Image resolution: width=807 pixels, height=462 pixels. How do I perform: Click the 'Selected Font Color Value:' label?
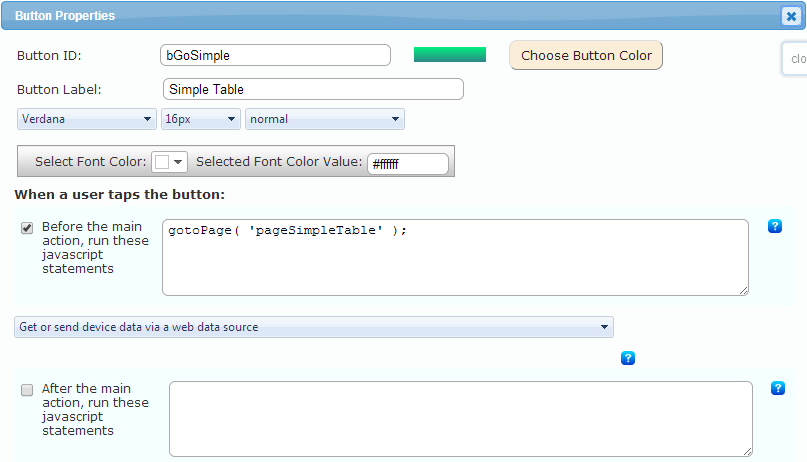tap(279, 162)
